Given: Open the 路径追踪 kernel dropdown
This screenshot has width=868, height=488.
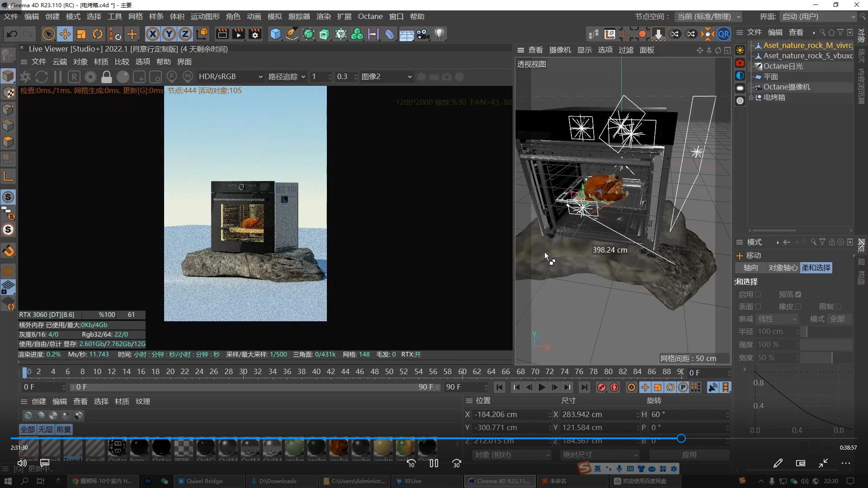Looking at the screenshot, I should click(287, 77).
